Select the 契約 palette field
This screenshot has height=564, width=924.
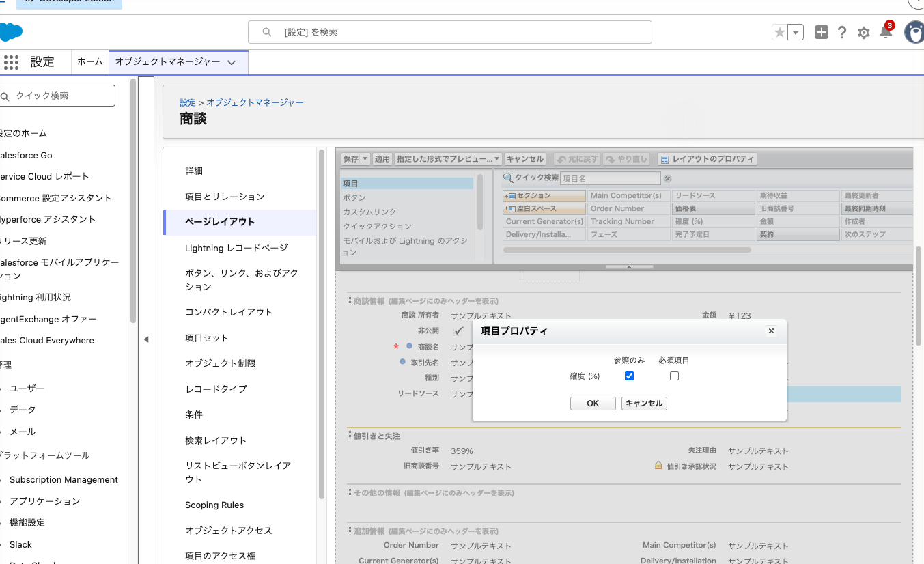(x=798, y=235)
